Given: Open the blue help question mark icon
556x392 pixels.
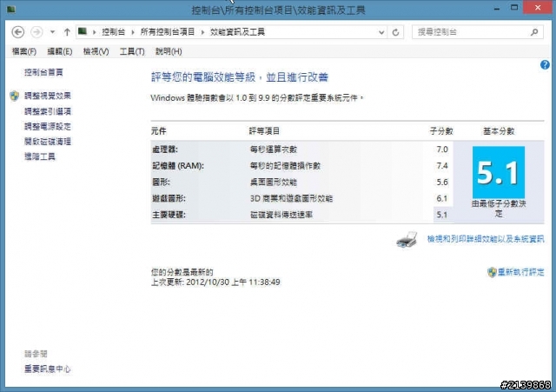Looking at the screenshot, I should click(545, 64).
